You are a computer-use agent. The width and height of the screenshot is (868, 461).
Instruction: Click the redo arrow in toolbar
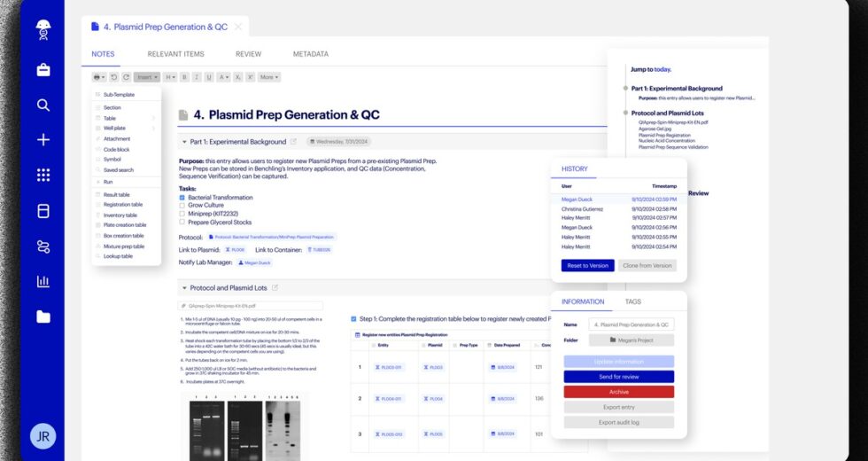click(x=126, y=77)
